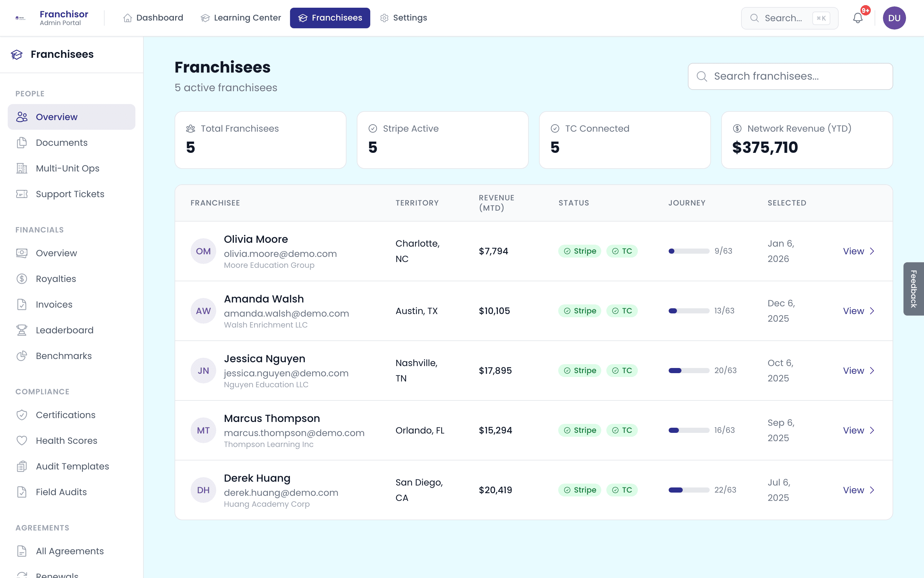Click the Austin, TX territory cell

pos(416,311)
